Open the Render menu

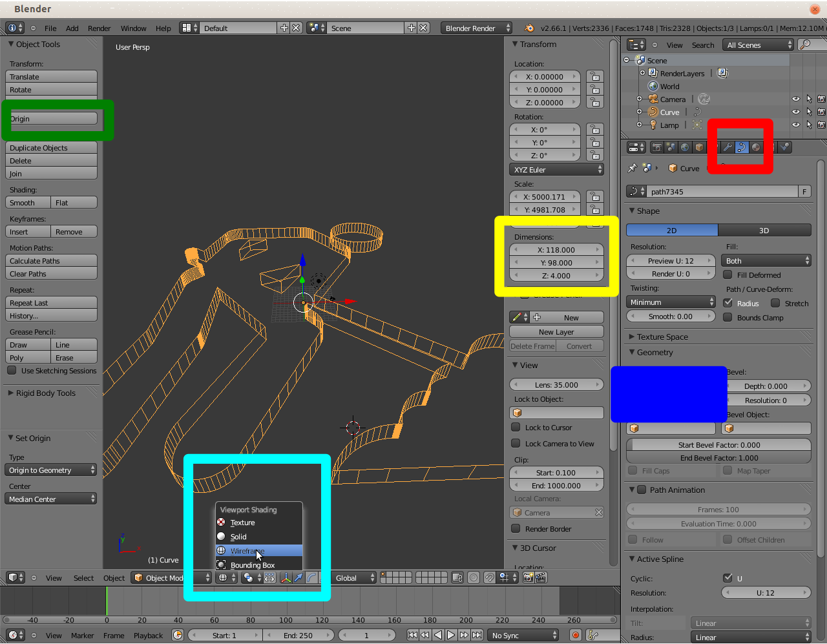pos(99,28)
